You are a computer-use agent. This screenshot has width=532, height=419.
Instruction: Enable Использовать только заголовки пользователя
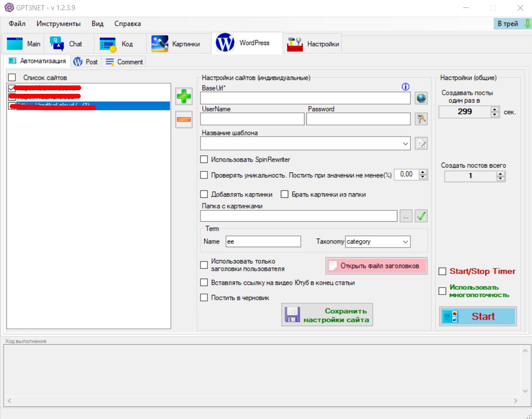(204, 265)
